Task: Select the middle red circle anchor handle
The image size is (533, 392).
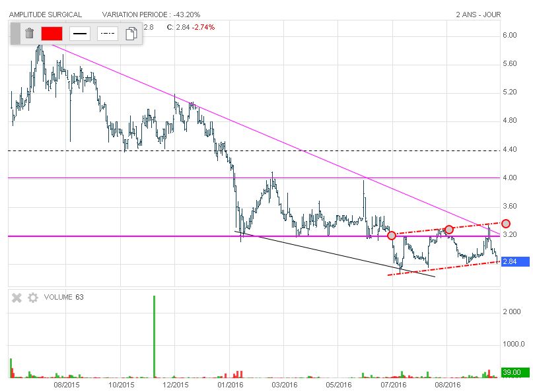Action: coord(448,229)
